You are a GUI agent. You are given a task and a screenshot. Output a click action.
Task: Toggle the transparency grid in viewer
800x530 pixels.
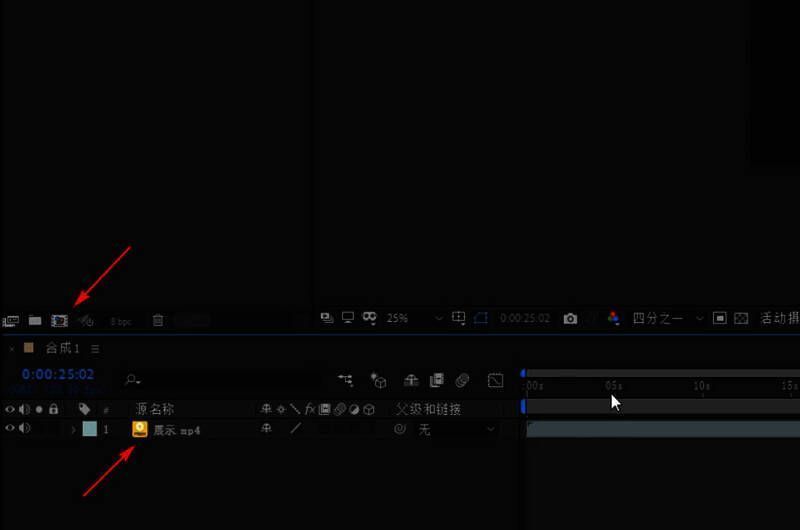click(x=741, y=318)
